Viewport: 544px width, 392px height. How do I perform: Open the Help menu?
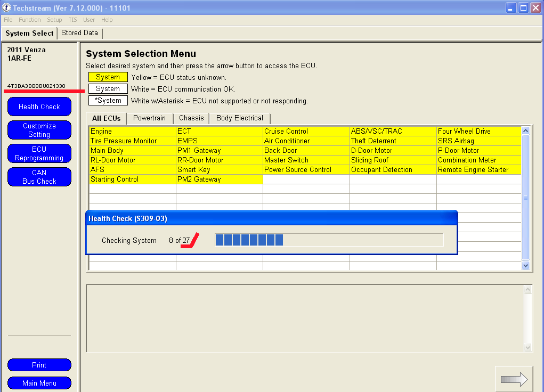tap(107, 20)
